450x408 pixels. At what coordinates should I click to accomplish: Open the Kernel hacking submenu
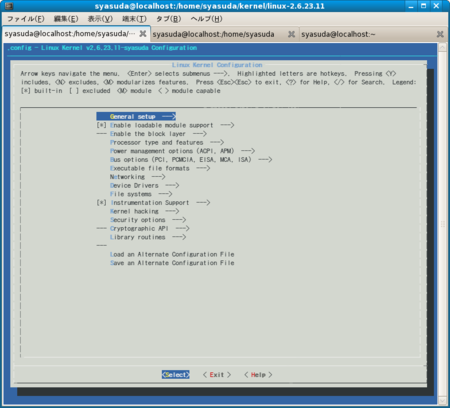[145, 211]
